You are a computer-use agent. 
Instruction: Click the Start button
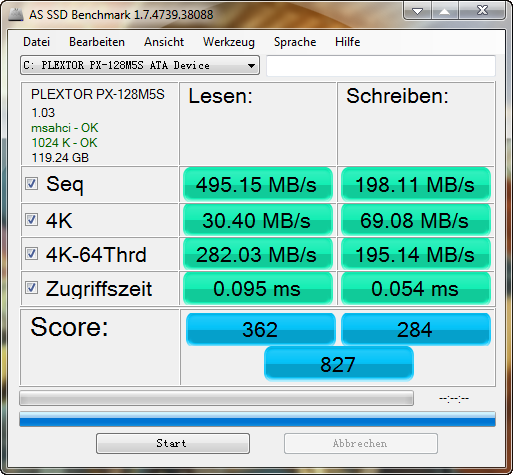(173, 443)
